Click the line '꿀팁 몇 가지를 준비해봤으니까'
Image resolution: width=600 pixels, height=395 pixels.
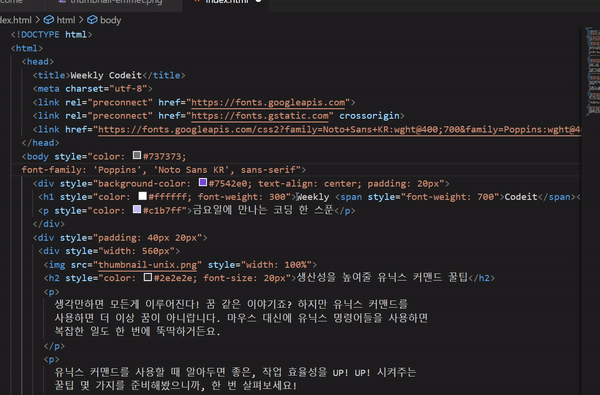pyautogui.click(x=176, y=385)
